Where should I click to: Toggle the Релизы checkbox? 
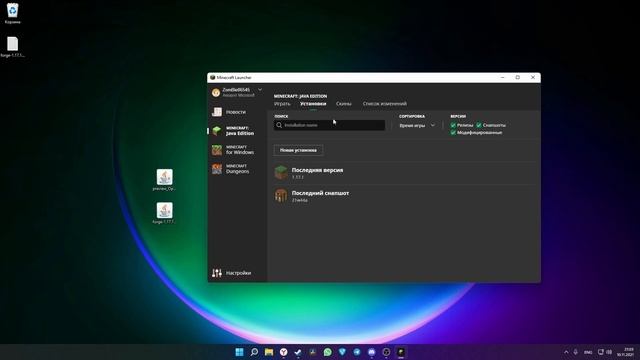(453, 125)
